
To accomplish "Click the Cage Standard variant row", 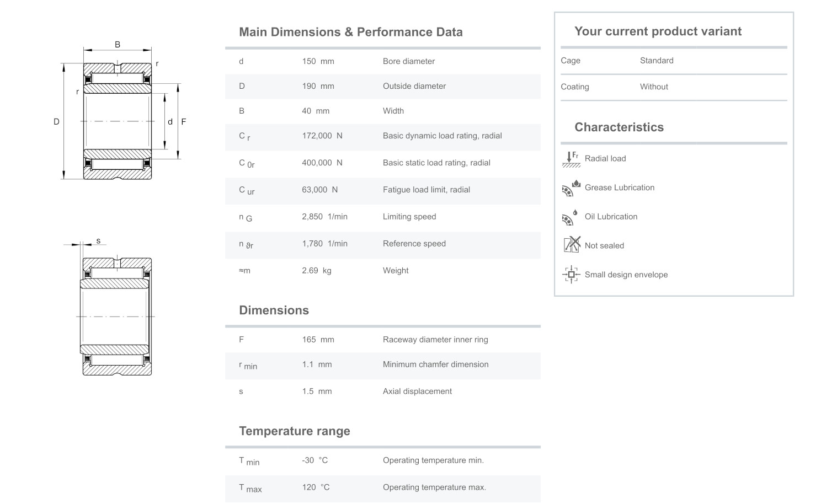I will coord(673,61).
